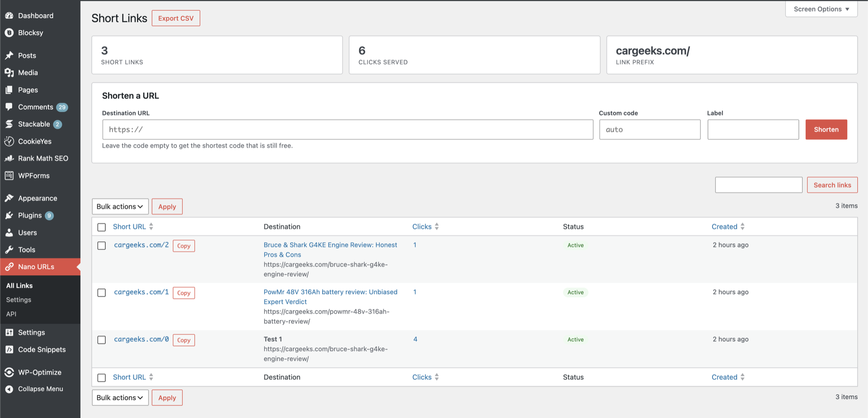Sort by footer Short URL column
The height and width of the screenshot is (418, 868).
(x=129, y=377)
